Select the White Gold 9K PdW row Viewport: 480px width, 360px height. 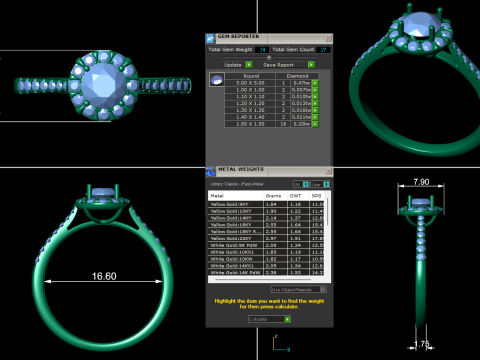coord(266,245)
